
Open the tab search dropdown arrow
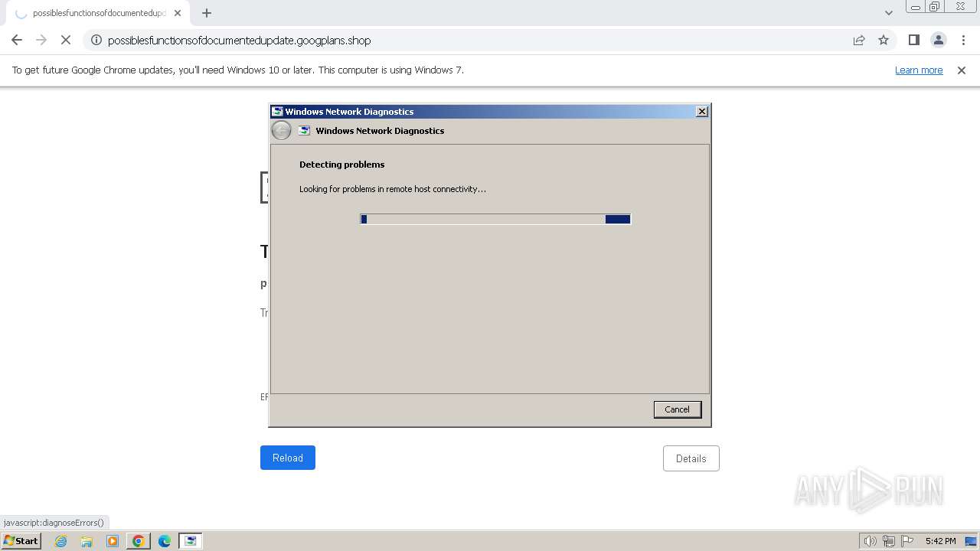click(x=889, y=13)
